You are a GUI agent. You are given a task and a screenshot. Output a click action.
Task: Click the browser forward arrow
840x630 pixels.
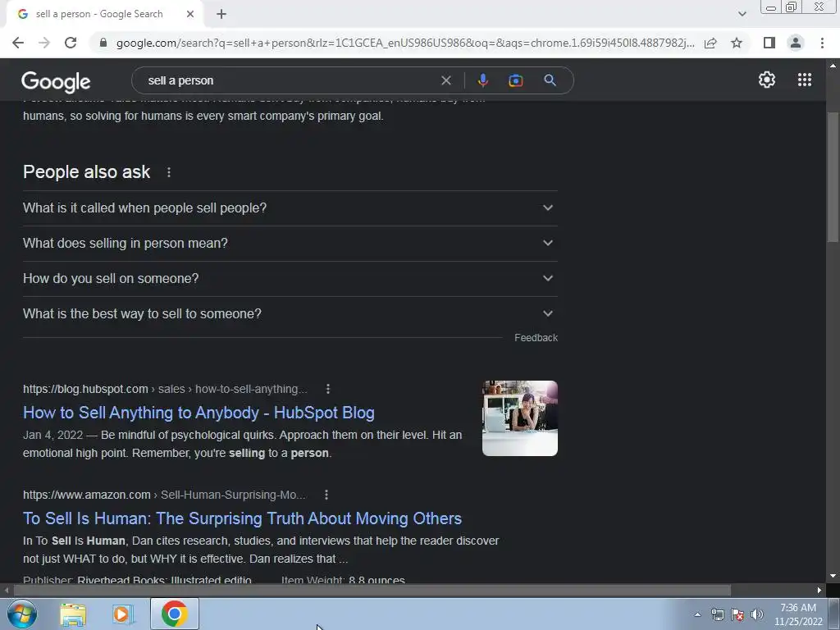tap(44, 43)
